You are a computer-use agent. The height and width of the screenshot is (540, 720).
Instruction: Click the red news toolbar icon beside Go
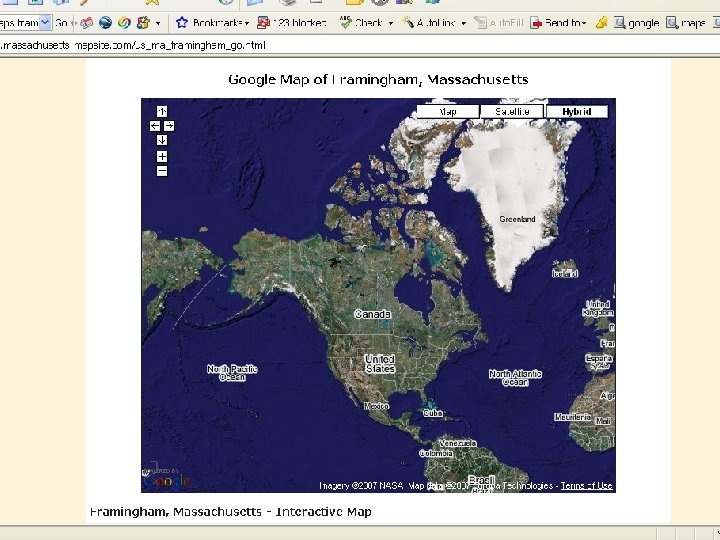tap(86, 22)
